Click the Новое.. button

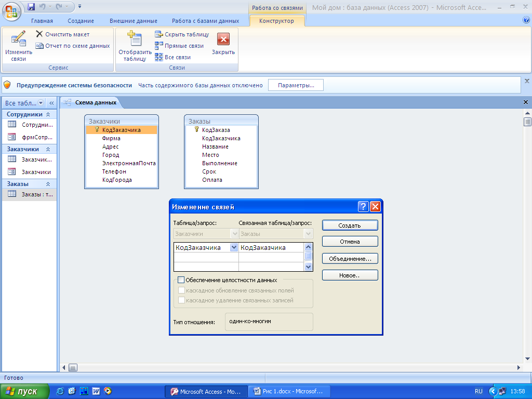pyautogui.click(x=350, y=275)
